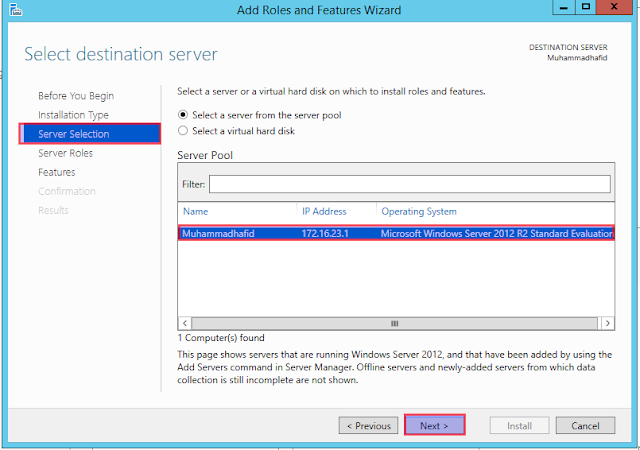Click right arrow of horizontal scrollbar
This screenshot has width=640, height=450.
[608, 323]
